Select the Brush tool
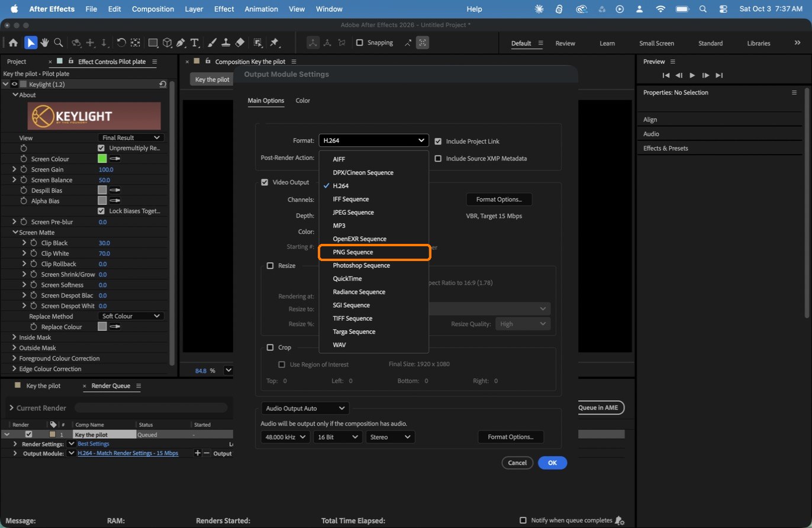The width and height of the screenshot is (812, 528). 212,43
